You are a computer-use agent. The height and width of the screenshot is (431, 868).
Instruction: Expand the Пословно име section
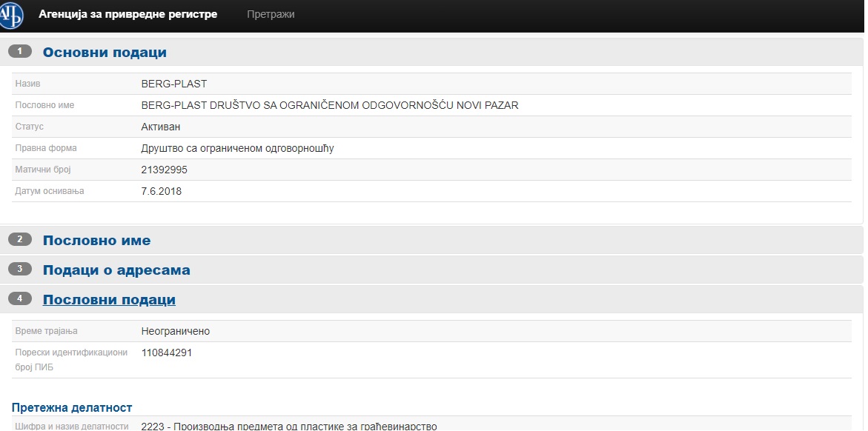(x=96, y=241)
